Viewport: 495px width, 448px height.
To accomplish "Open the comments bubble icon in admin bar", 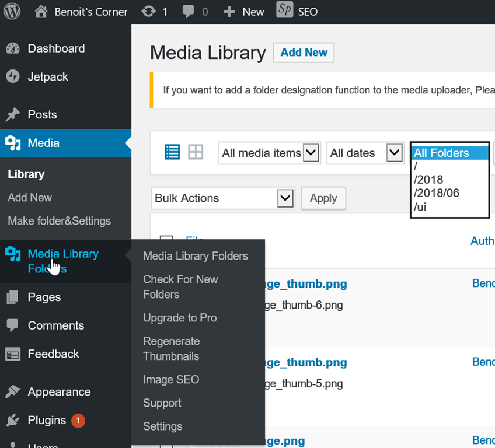I will click(189, 12).
